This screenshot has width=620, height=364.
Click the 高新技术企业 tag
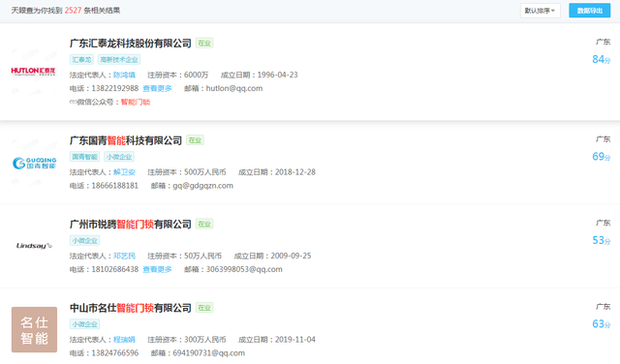pyautogui.click(x=119, y=60)
